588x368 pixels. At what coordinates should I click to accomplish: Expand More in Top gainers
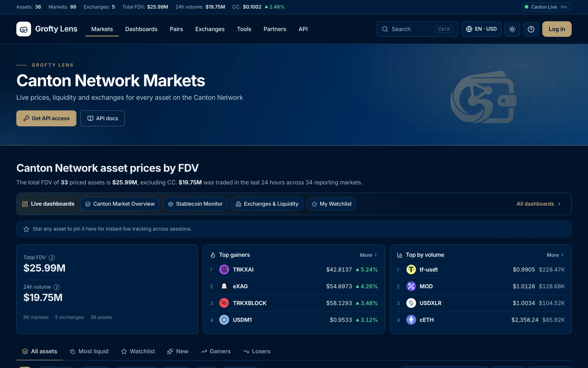(x=368, y=255)
